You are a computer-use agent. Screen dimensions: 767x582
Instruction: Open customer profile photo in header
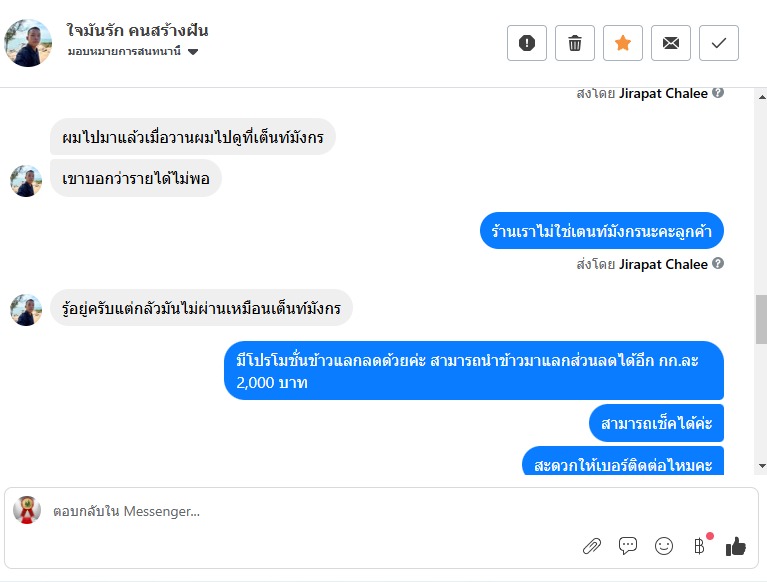tap(28, 43)
